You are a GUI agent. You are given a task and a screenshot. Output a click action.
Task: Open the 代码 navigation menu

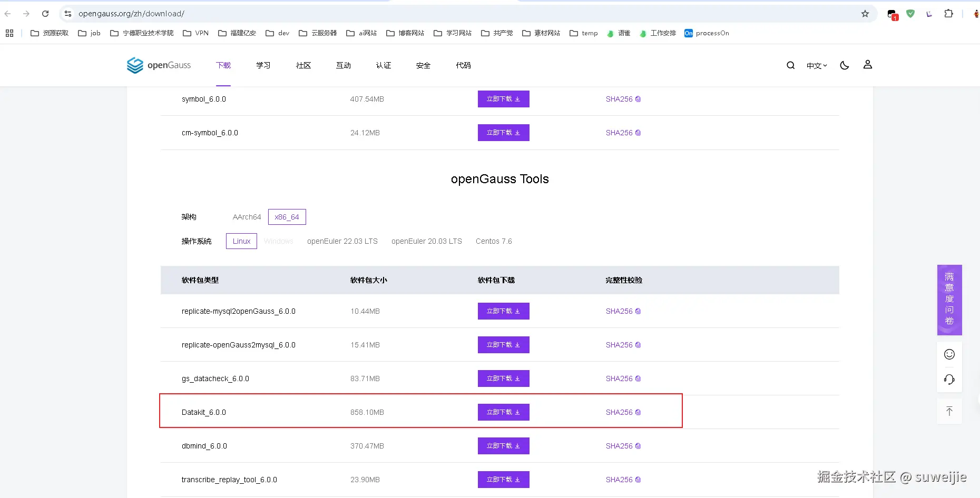463,65
